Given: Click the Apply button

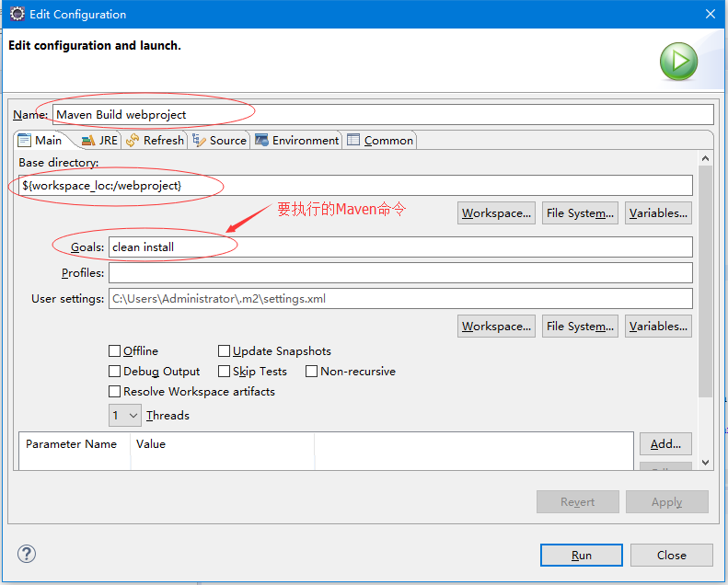Looking at the screenshot, I should click(666, 502).
